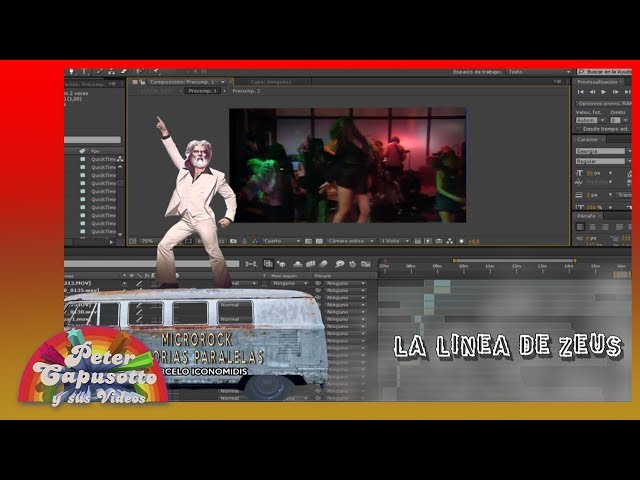Click the Brainstorm icon in timeline
This screenshot has height=480, width=640.
(340, 264)
